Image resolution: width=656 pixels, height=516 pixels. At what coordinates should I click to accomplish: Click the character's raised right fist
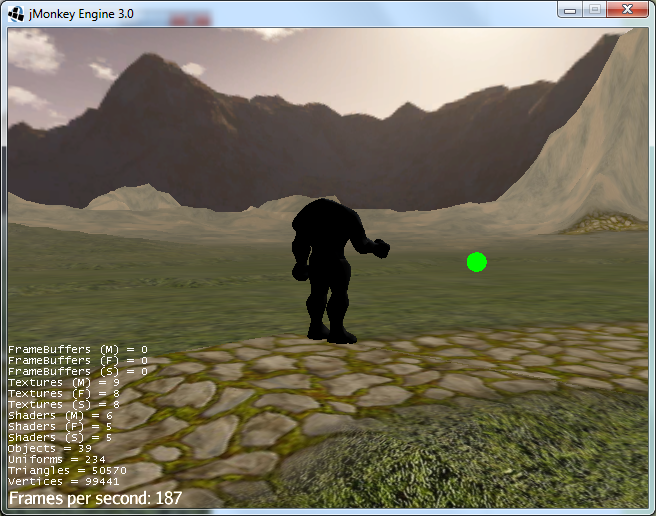[x=380, y=248]
